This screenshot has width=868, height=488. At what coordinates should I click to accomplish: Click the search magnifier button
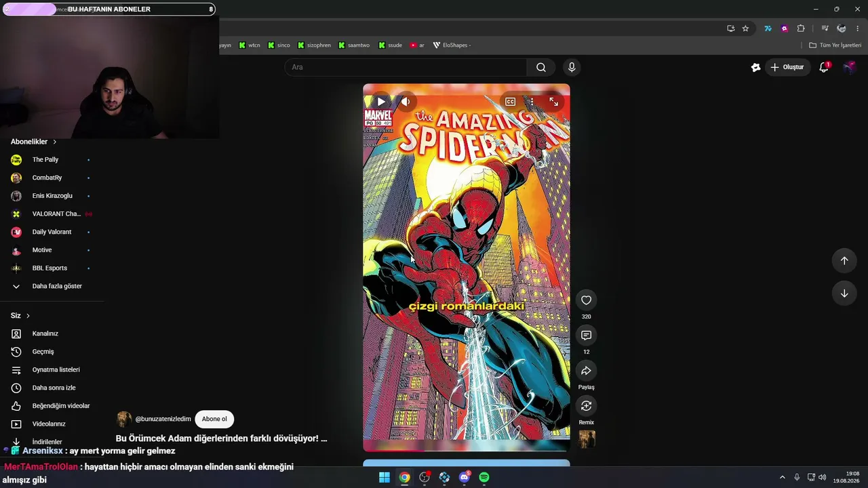pos(541,67)
